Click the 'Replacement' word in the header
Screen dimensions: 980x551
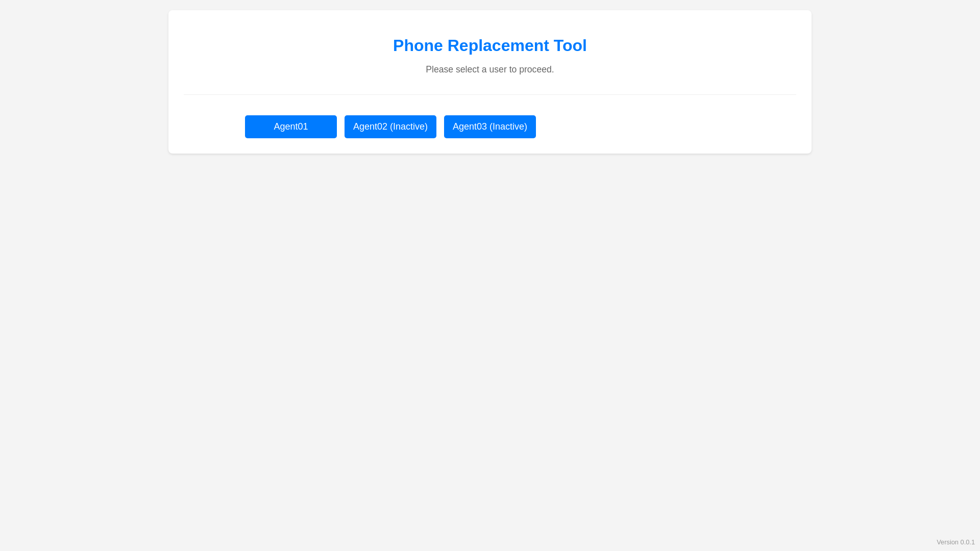point(498,45)
